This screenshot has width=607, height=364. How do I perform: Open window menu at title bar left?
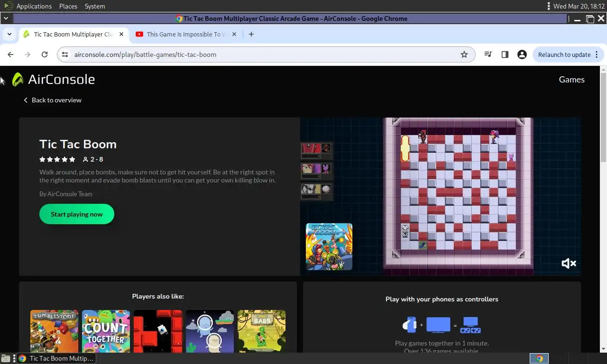[5, 18]
